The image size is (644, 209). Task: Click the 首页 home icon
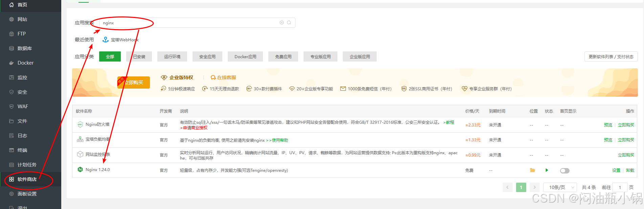12,5
